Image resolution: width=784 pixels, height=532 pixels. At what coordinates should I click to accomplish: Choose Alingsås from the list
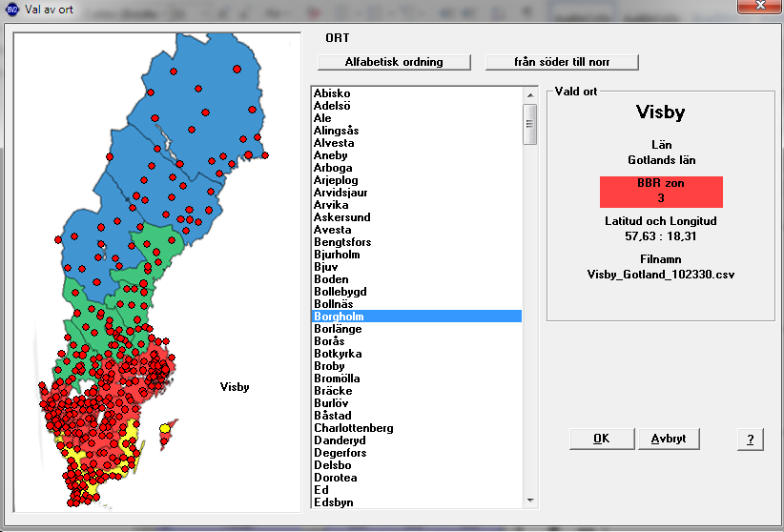(x=417, y=131)
